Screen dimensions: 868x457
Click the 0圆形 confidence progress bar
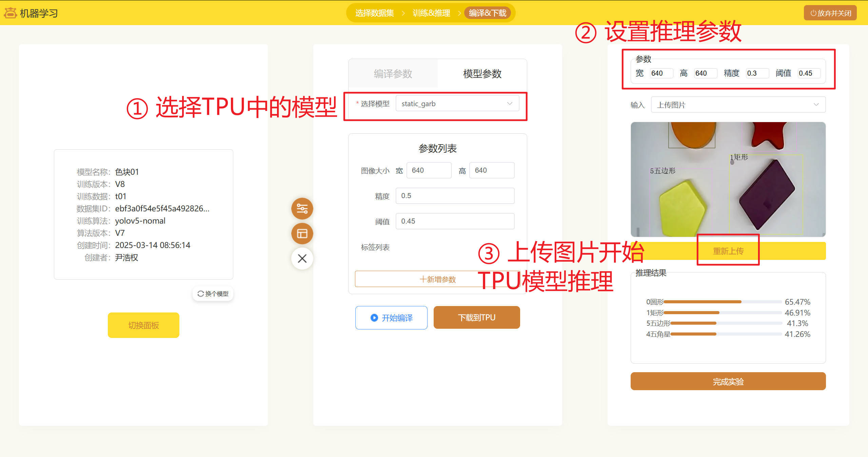722,302
